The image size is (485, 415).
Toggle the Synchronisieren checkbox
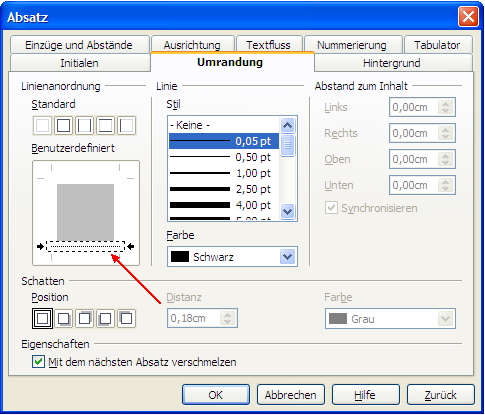[331, 208]
